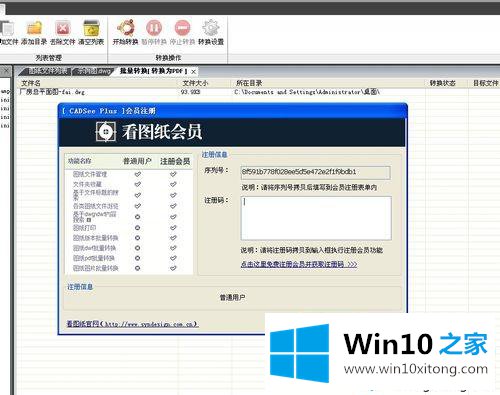Click the 去除文件 red X icon
The image size is (500, 395).
pos(63,28)
